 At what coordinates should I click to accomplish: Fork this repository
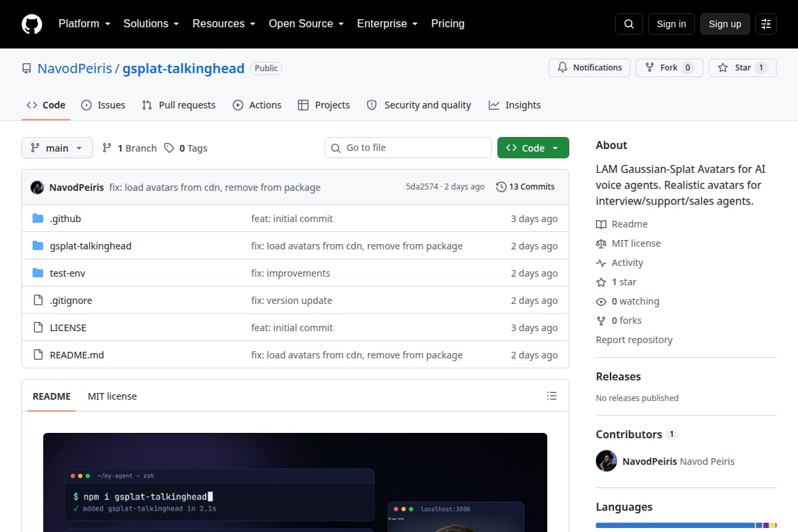670,68
